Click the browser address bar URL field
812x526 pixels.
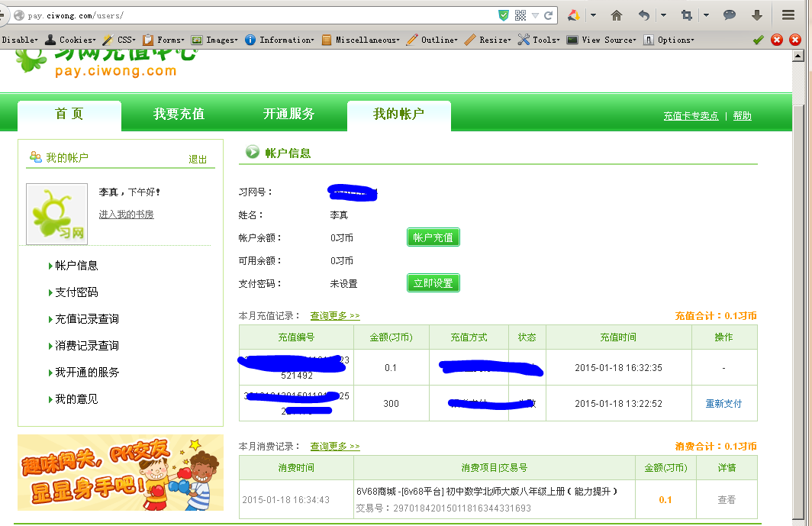coord(253,15)
